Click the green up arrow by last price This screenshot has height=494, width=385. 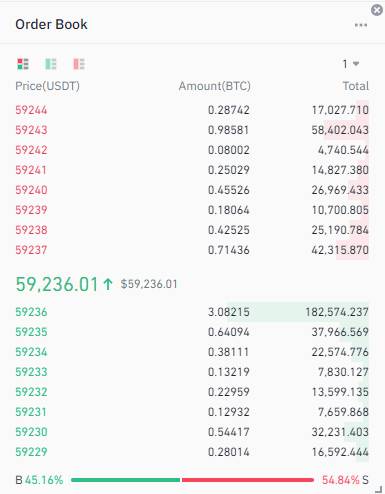pyautogui.click(x=107, y=284)
